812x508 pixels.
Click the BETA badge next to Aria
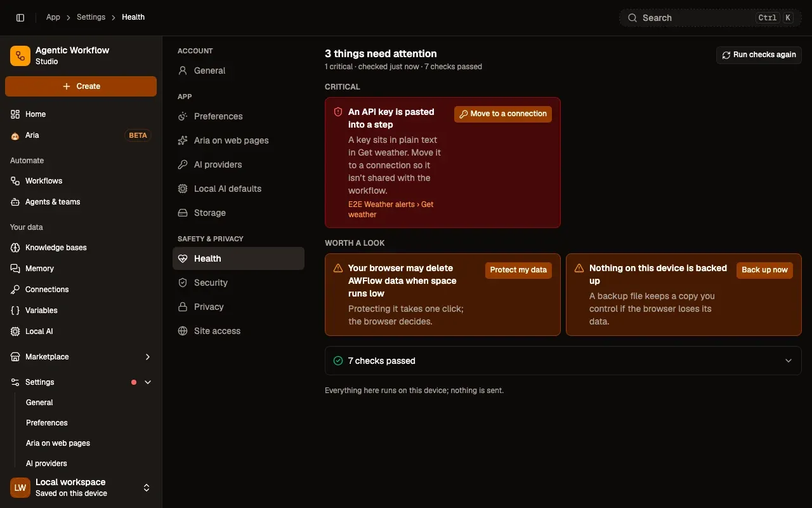(138, 135)
